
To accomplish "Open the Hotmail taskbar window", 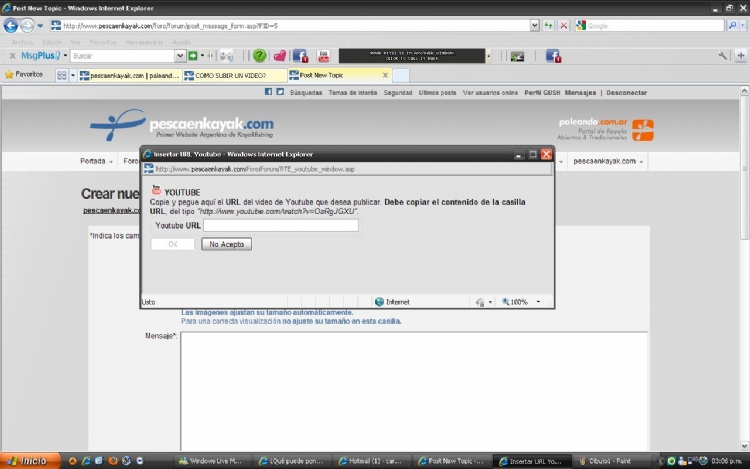I will point(371,461).
